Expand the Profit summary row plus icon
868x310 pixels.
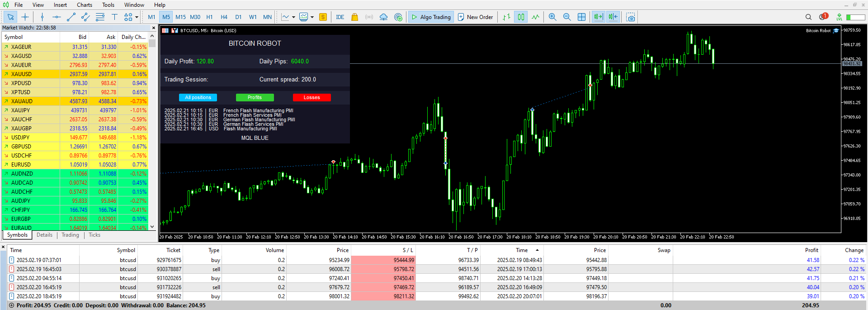point(12,305)
